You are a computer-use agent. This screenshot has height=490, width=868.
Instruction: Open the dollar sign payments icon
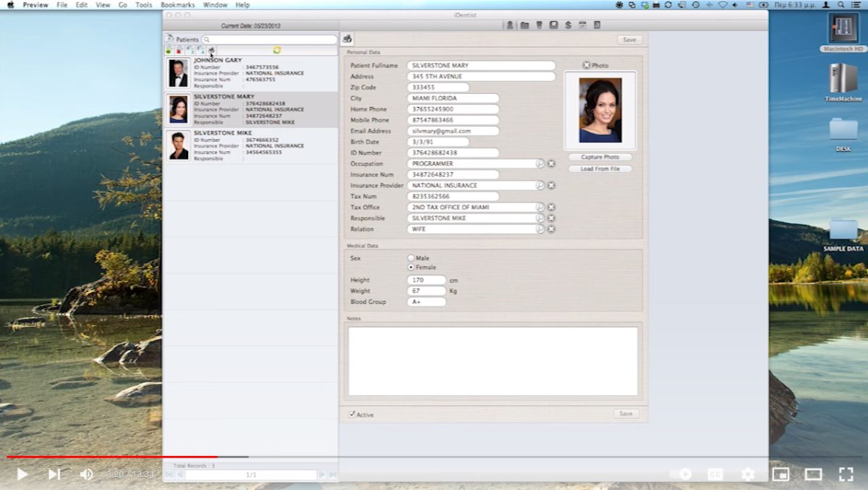568,25
